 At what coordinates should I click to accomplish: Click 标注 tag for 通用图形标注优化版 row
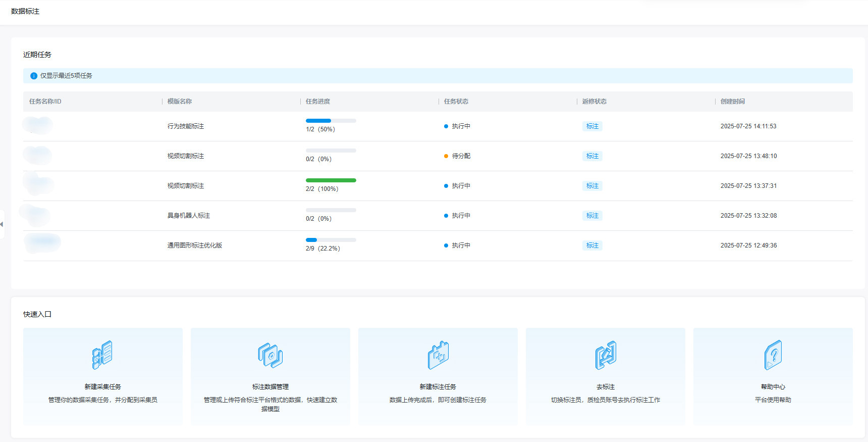592,245
